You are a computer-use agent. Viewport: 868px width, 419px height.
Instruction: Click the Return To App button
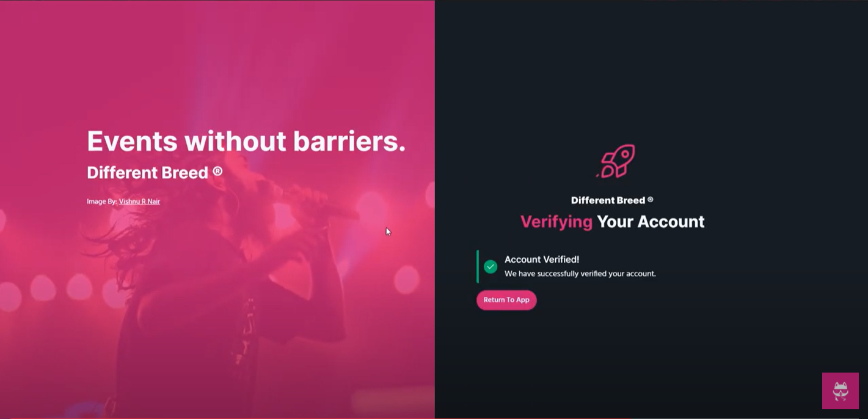click(506, 300)
